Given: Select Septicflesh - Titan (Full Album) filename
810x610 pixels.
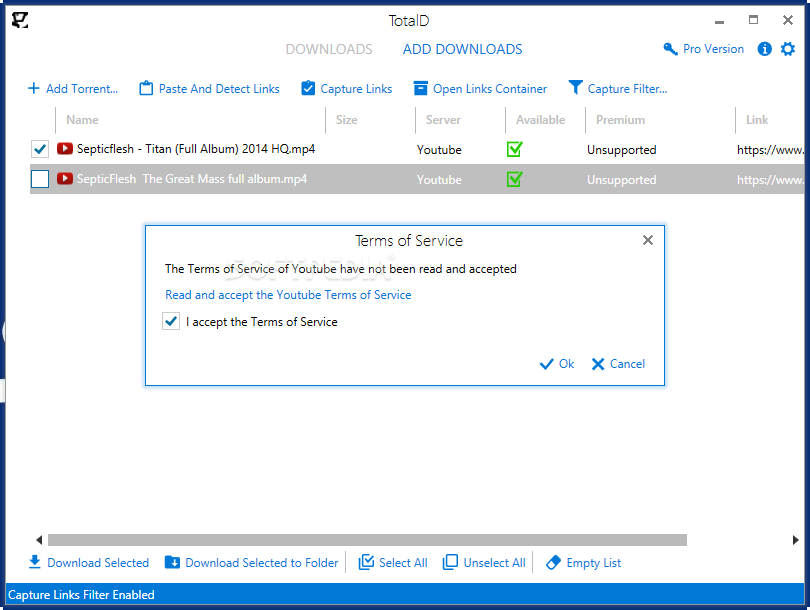Looking at the screenshot, I should click(x=196, y=149).
